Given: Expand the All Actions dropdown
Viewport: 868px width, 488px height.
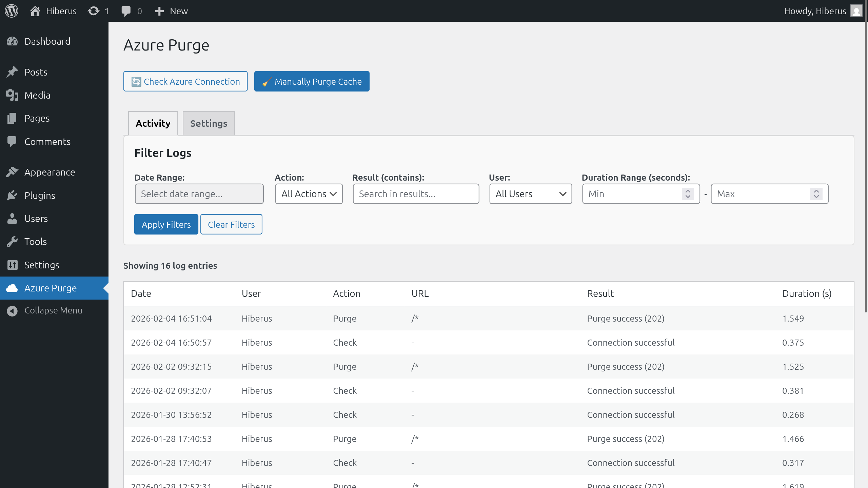Looking at the screenshot, I should coord(309,194).
